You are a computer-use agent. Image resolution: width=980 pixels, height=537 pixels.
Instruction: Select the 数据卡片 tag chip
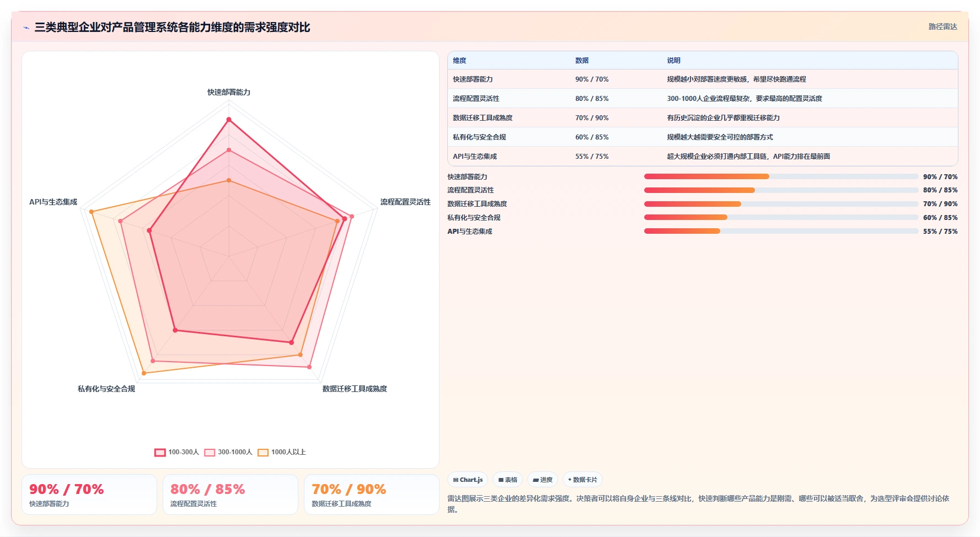click(x=582, y=480)
